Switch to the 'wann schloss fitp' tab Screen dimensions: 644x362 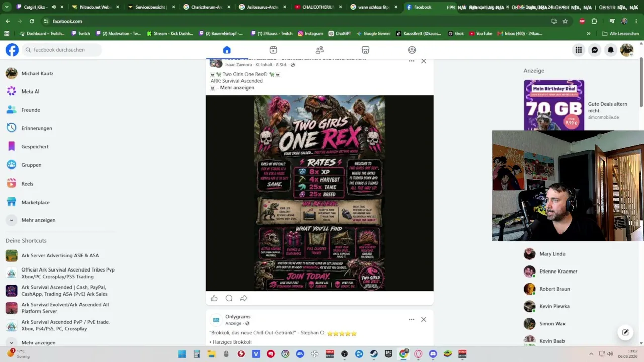pos(372,7)
